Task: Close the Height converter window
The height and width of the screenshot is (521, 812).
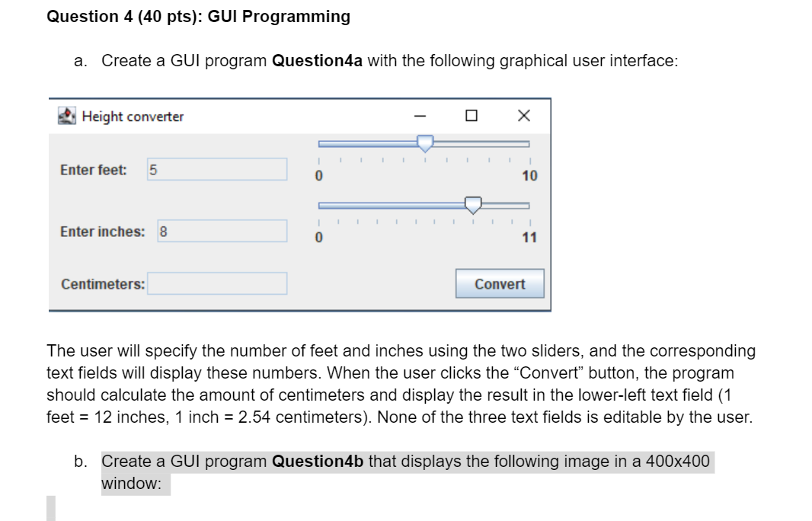Action: [523, 115]
